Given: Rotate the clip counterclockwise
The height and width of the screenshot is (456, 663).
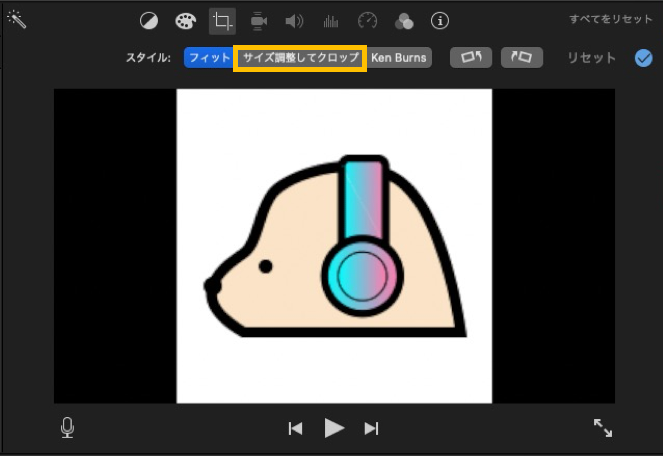Looking at the screenshot, I should 471,57.
